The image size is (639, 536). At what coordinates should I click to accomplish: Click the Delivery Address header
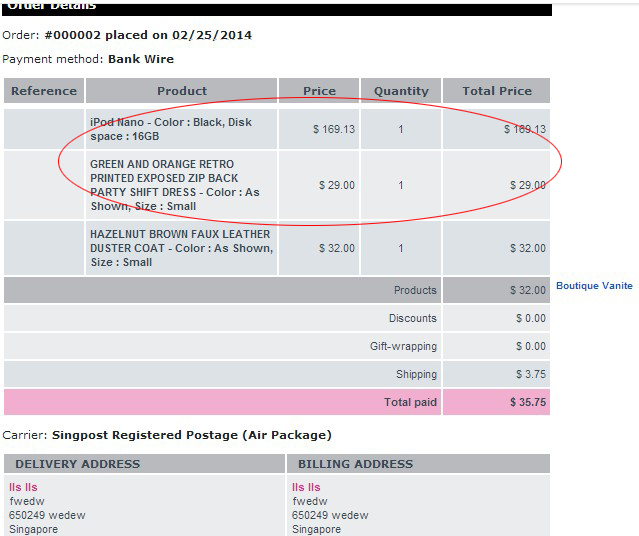(78, 464)
